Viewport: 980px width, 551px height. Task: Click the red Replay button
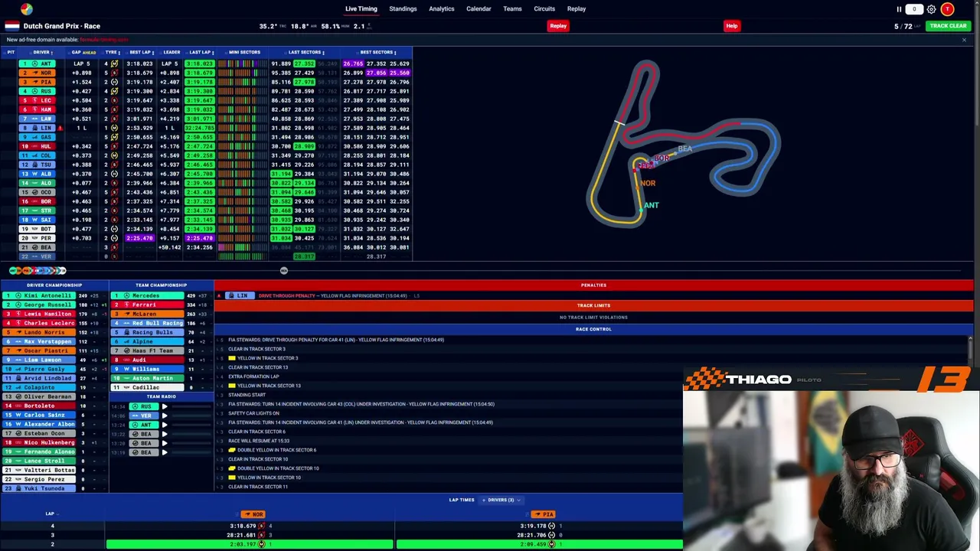pyautogui.click(x=558, y=26)
